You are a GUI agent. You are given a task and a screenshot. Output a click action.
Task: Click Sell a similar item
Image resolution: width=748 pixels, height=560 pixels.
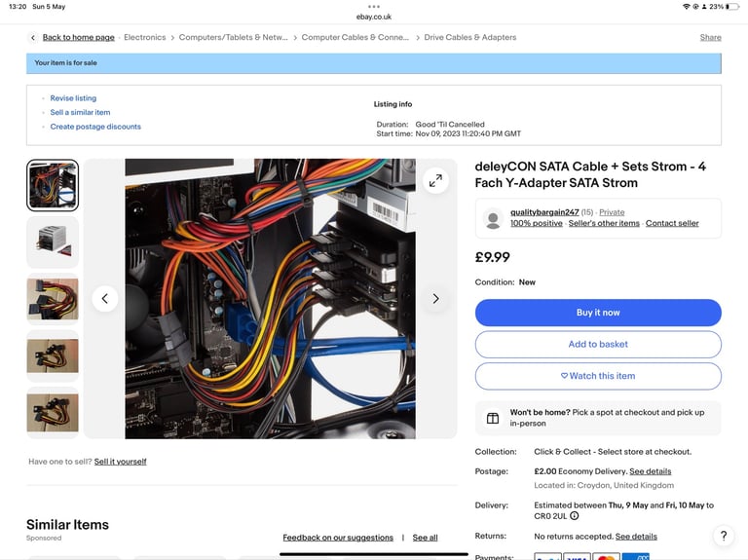pos(80,112)
